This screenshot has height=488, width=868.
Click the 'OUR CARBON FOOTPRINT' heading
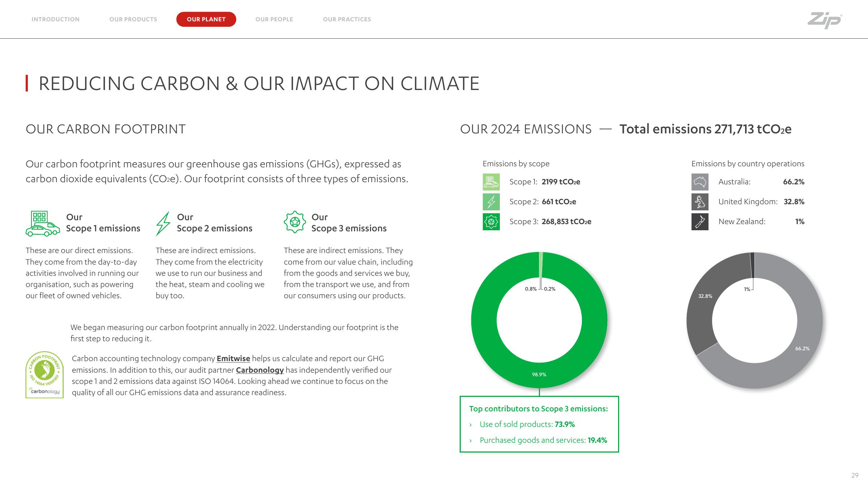pos(106,129)
